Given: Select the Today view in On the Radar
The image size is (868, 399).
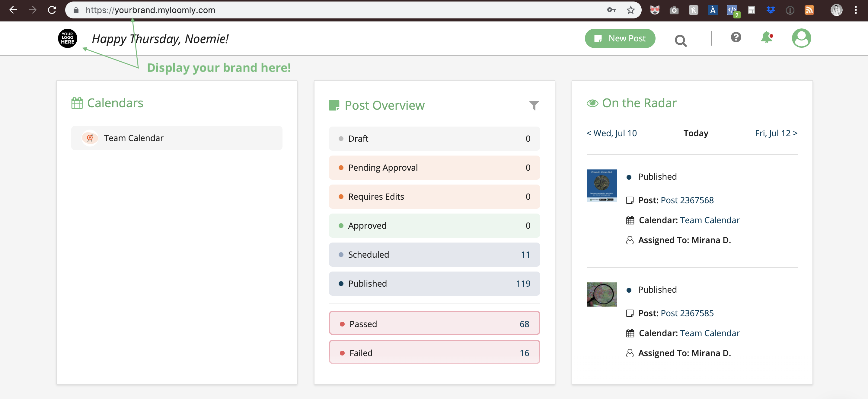Looking at the screenshot, I should [695, 133].
